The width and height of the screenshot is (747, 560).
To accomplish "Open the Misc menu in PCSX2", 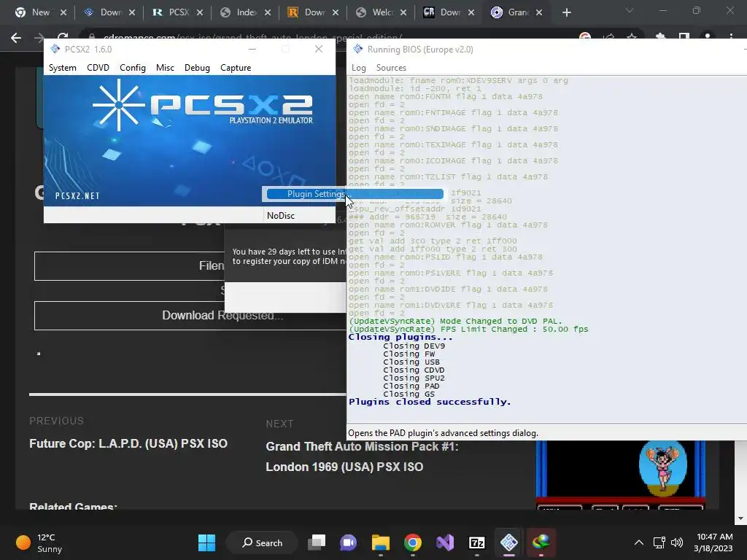I will click(165, 68).
